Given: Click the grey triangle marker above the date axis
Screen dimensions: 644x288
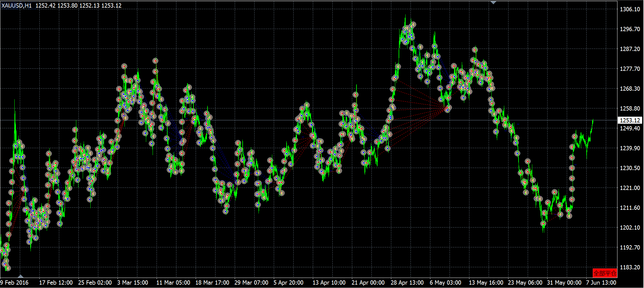Looking at the screenshot, I should tap(20, 276).
